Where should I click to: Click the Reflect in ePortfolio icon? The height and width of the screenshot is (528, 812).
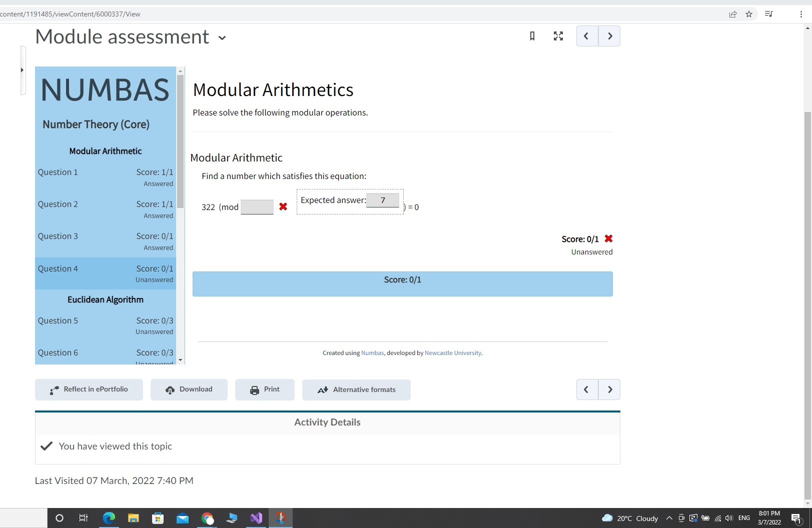coord(53,389)
